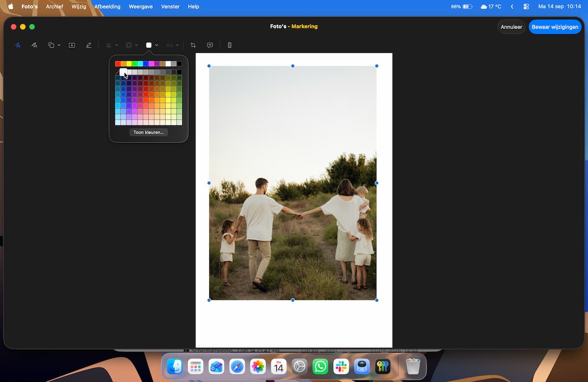The image size is (588, 382).
Task: Click the Annuleer button
Action: (x=512, y=27)
